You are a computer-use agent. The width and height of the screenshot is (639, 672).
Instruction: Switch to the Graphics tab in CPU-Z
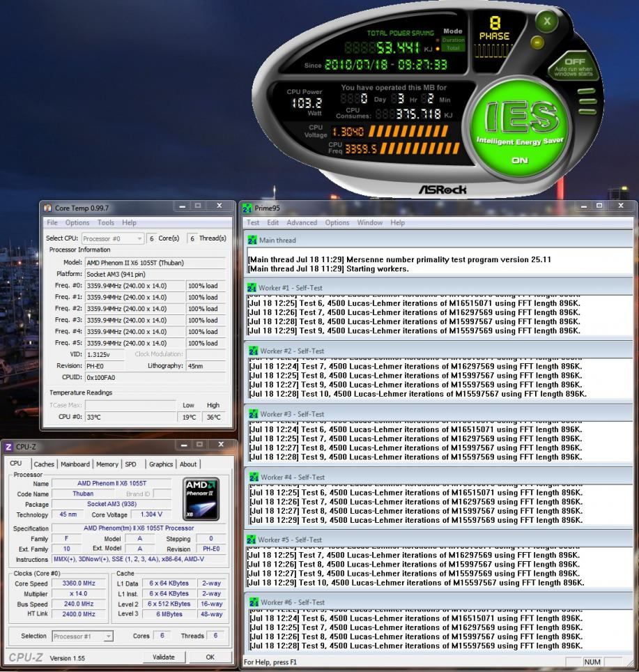click(x=161, y=464)
